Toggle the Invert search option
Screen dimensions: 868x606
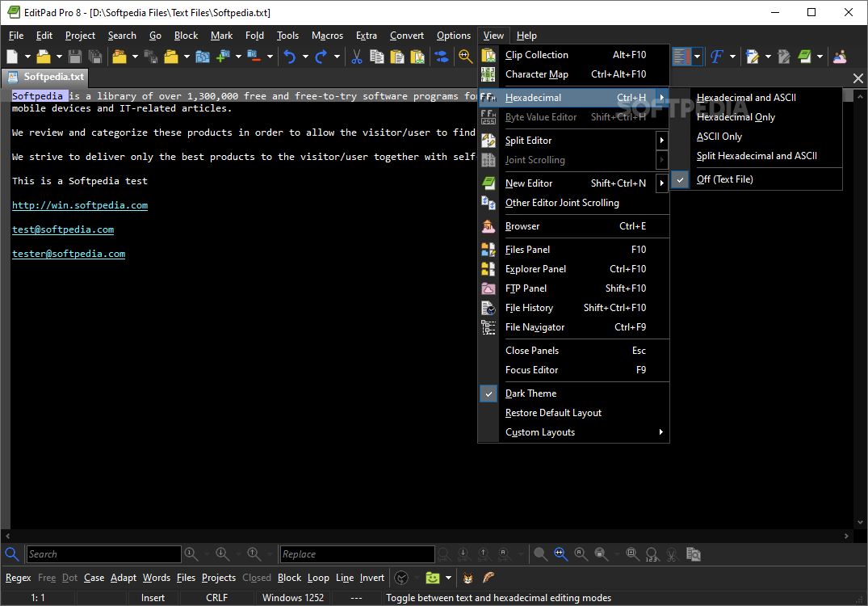[x=372, y=578]
